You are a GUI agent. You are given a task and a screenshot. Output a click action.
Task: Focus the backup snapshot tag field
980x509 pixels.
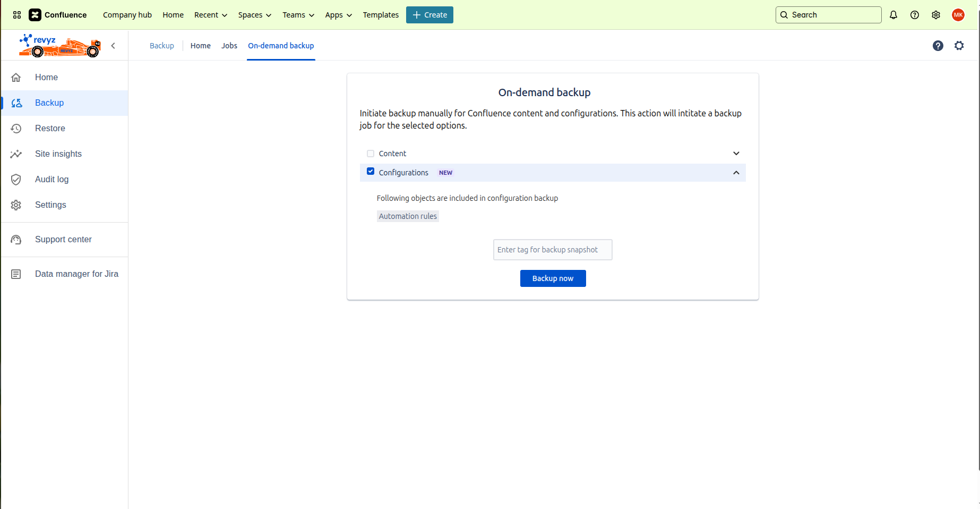(553, 250)
